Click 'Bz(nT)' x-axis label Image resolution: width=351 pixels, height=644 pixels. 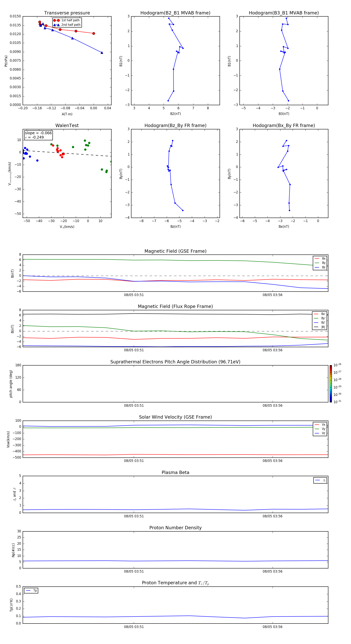pos(175,227)
